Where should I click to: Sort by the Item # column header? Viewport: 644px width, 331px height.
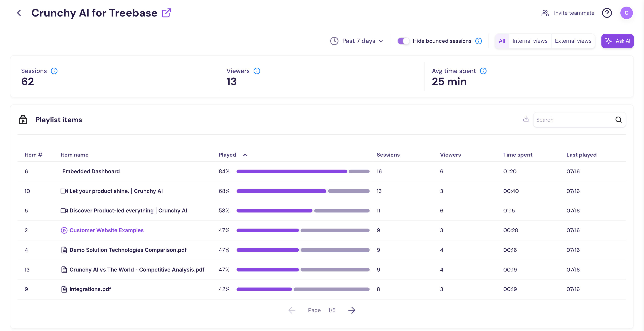click(x=33, y=155)
